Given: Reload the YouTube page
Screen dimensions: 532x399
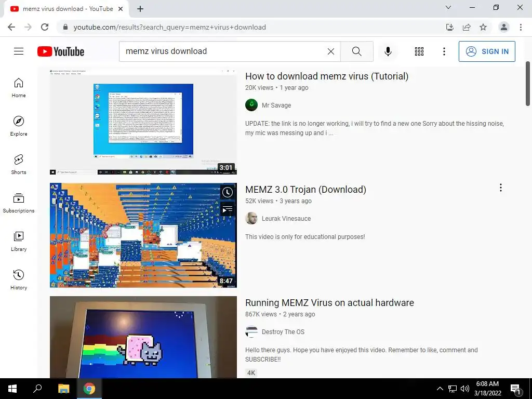Looking at the screenshot, I should (x=45, y=27).
